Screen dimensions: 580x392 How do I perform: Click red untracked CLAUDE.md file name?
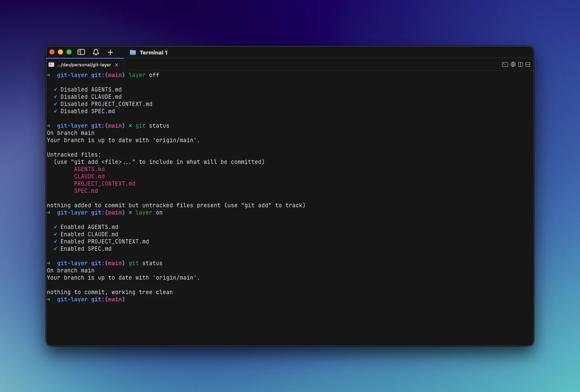click(89, 176)
